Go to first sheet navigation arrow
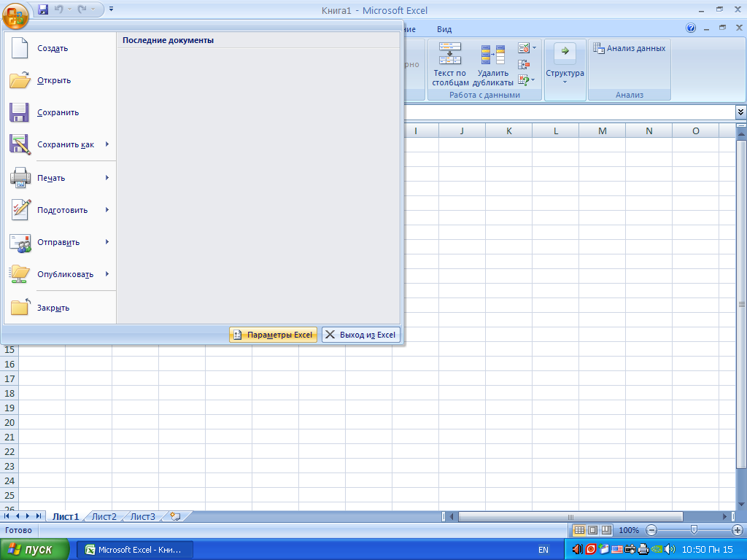Image resolution: width=747 pixels, height=560 pixels. pyautogui.click(x=7, y=516)
